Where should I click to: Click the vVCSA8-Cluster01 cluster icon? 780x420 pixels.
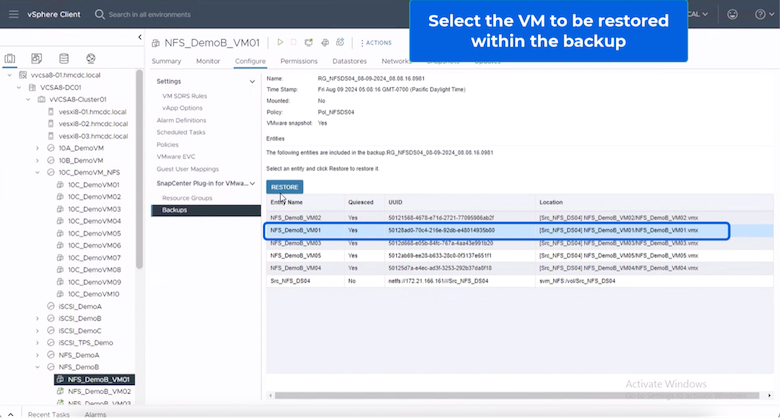tap(42, 100)
